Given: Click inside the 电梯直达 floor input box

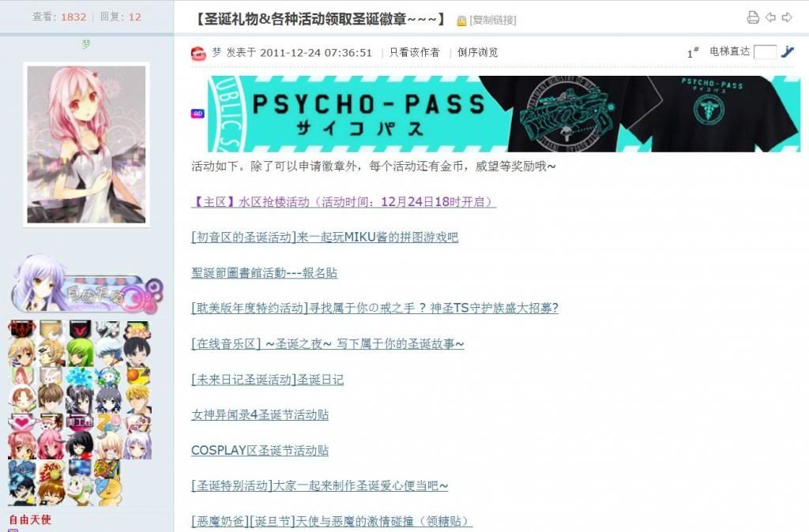Looking at the screenshot, I should (x=764, y=52).
